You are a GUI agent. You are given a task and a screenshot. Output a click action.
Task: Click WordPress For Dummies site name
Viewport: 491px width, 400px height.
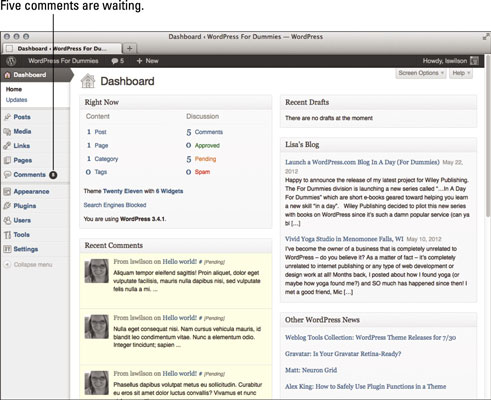(63, 61)
